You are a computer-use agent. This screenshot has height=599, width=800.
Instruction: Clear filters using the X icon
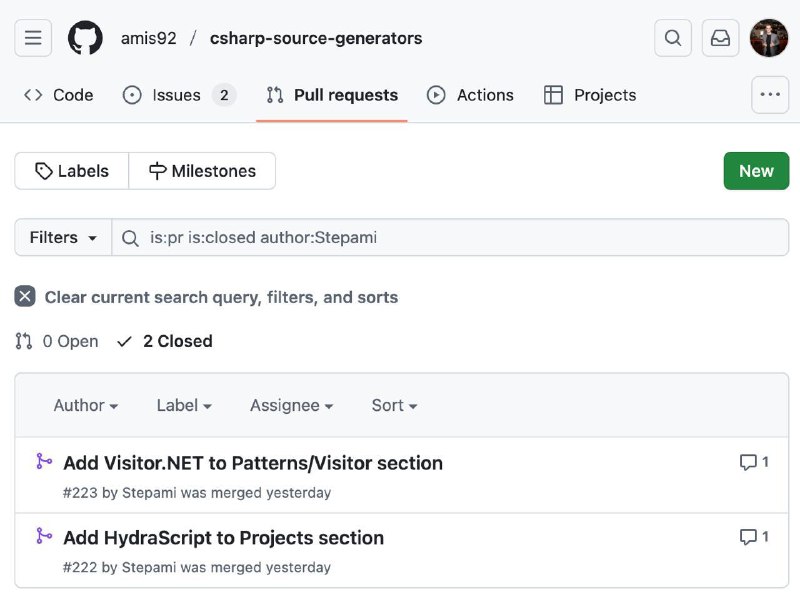coord(25,296)
